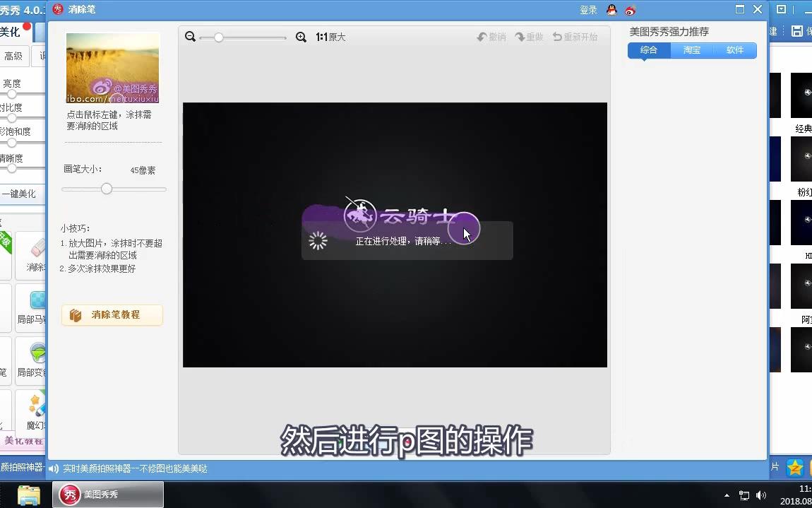Click the 登录 login link
Screen dimensions: 812x508
click(589, 10)
